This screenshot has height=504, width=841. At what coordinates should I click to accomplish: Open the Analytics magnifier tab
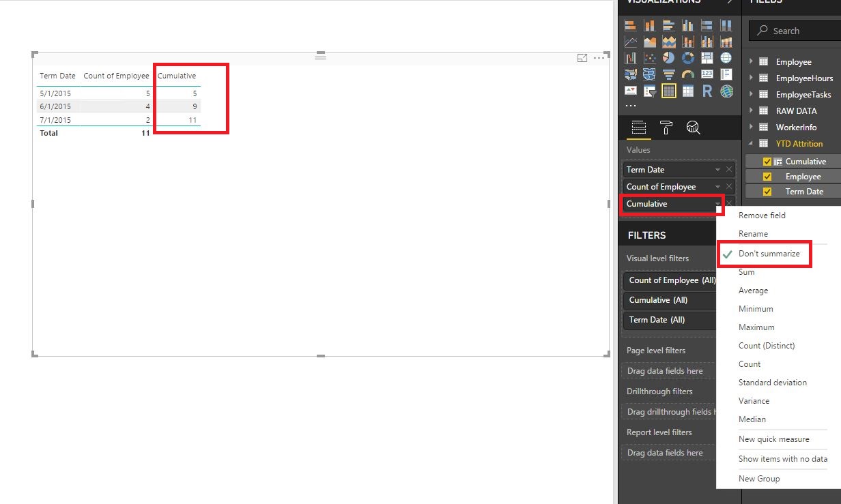click(693, 128)
